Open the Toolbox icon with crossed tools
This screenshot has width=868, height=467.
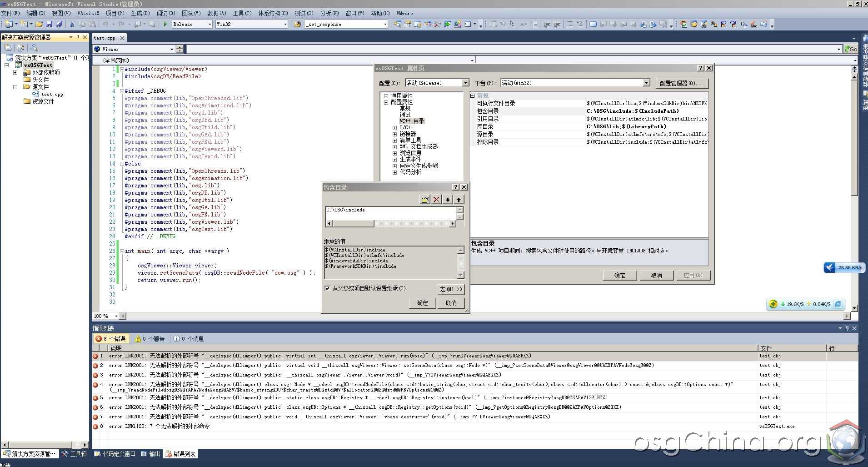coord(437,24)
